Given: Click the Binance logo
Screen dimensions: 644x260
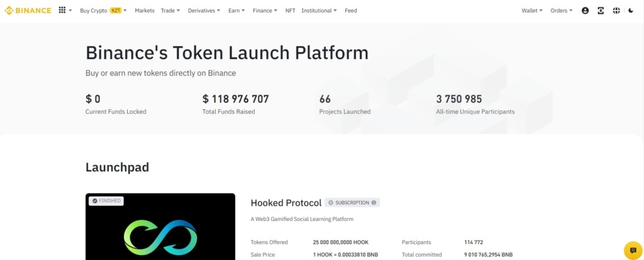Looking at the screenshot, I should click(x=28, y=11).
